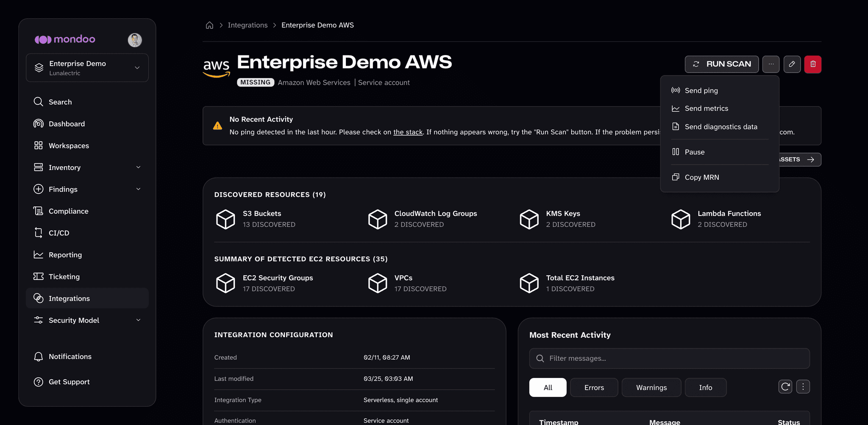The height and width of the screenshot is (425, 868).
Task: Open the three-dots more actions button
Action: click(x=771, y=64)
